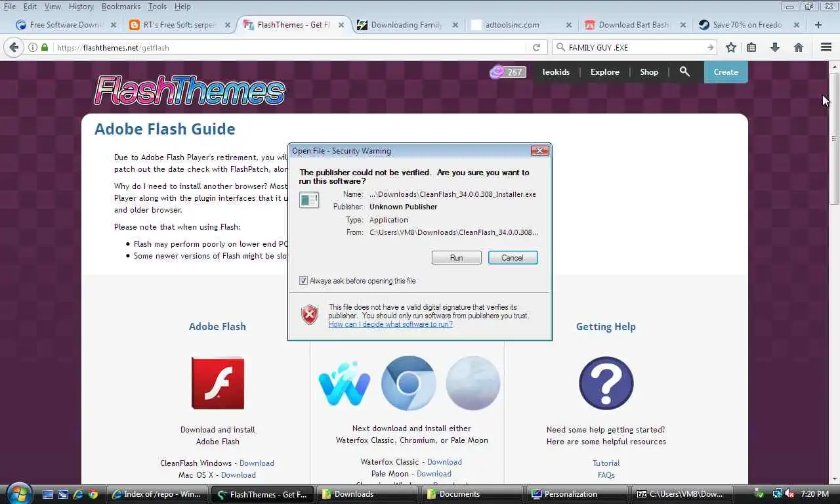Open the File menu
Viewport: 840px width, 504px height.
10,7
